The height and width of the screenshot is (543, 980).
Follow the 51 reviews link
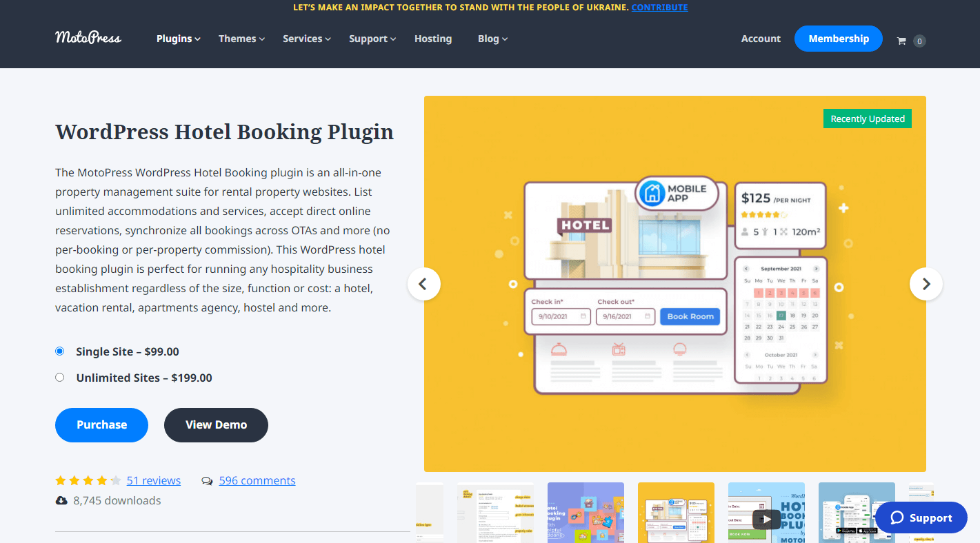coord(153,480)
